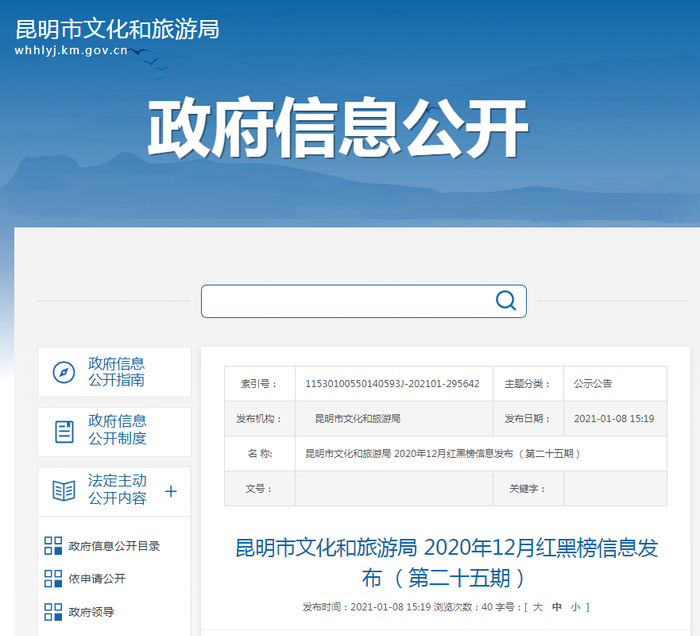Click 文号 label cell
Screen dimensions: 700x636
click(259, 489)
